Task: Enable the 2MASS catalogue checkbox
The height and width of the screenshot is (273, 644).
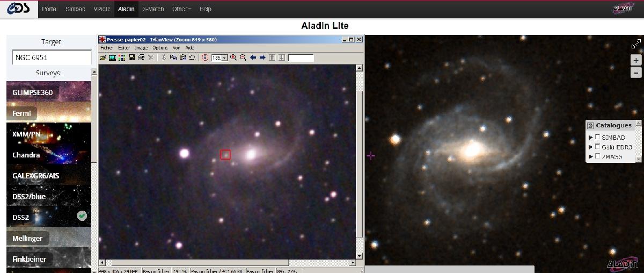Action: (x=598, y=156)
